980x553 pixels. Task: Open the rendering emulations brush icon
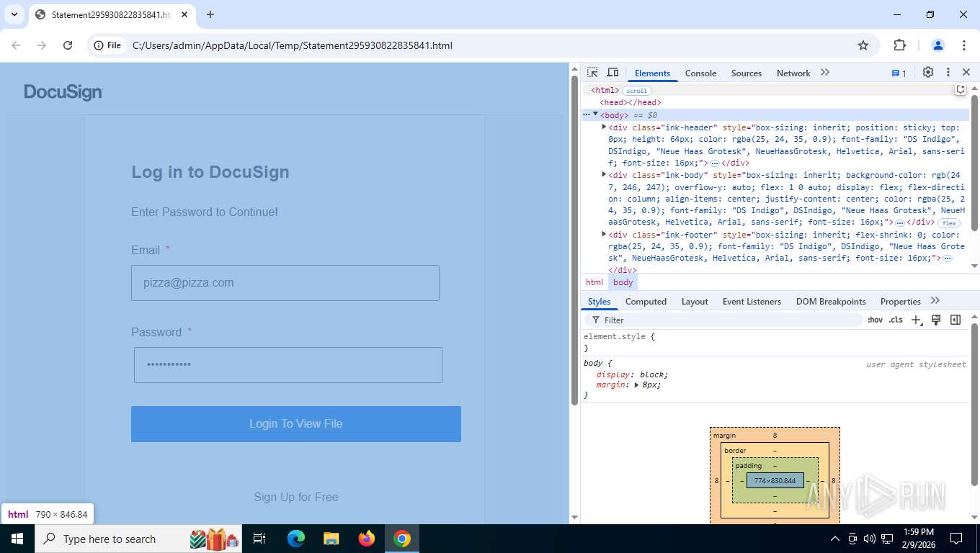(x=936, y=320)
